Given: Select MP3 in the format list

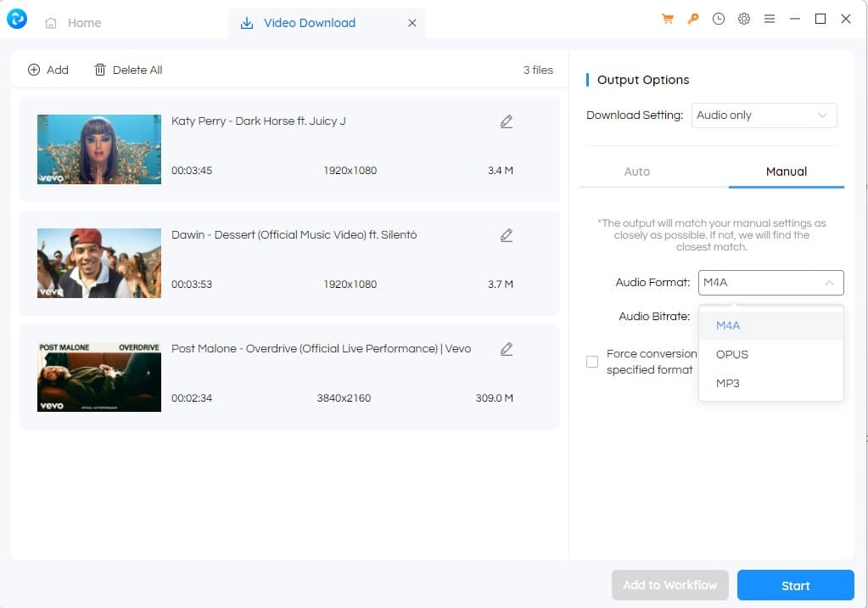Looking at the screenshot, I should pyautogui.click(x=727, y=384).
